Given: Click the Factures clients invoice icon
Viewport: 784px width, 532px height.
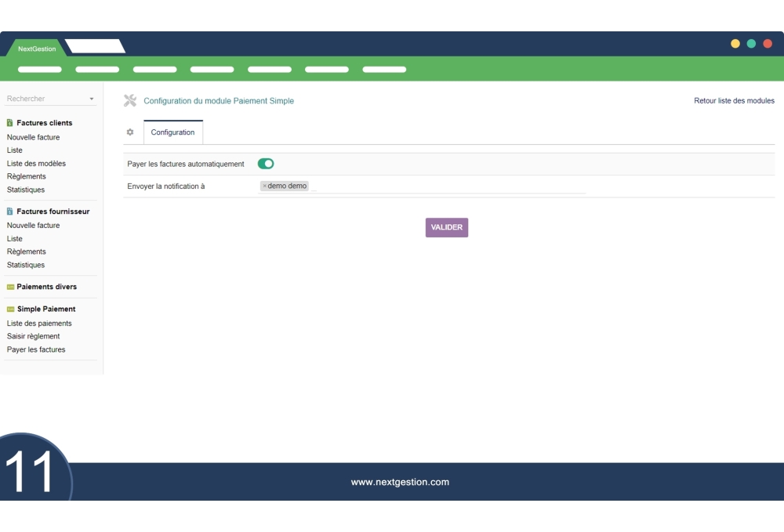Looking at the screenshot, I should point(9,122).
